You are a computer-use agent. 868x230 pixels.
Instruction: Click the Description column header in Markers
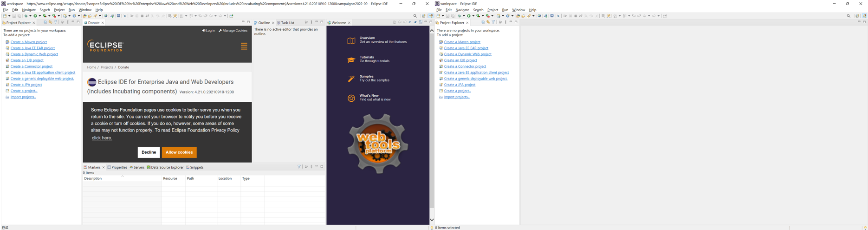coord(122,178)
